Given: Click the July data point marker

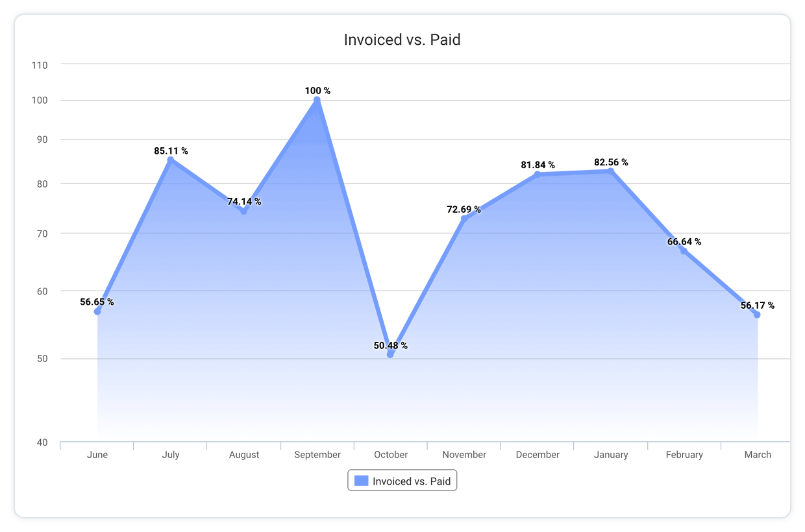Looking at the screenshot, I should [171, 160].
